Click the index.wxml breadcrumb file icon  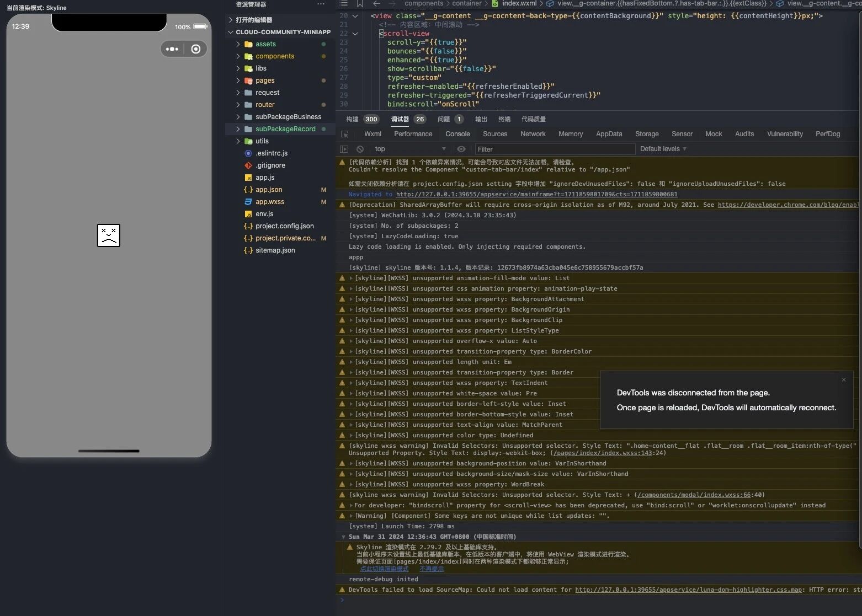pos(495,3)
